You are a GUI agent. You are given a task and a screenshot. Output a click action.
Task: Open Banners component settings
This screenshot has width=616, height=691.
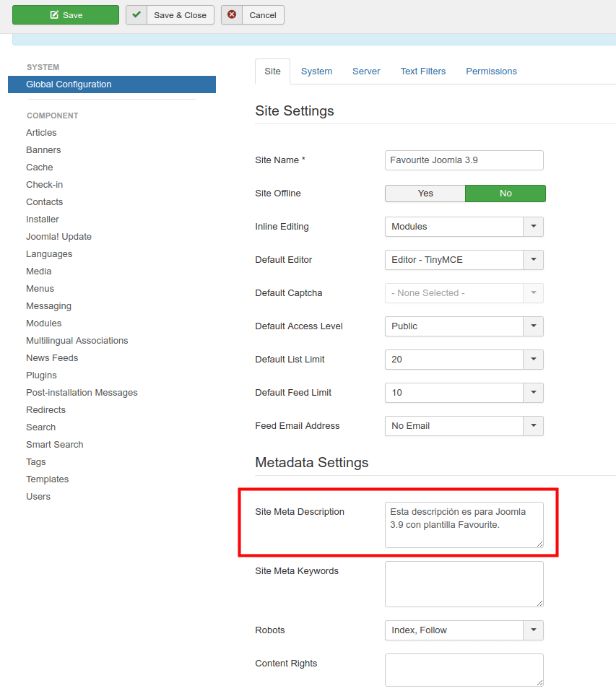point(43,150)
